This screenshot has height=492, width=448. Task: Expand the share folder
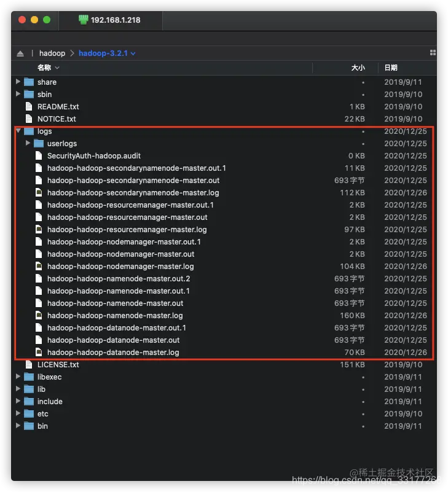(18, 82)
